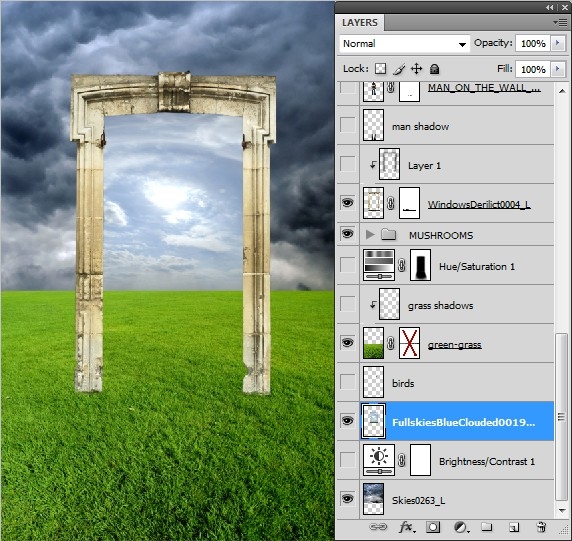Image resolution: width=572 pixels, height=541 pixels.
Task: Create new group folder icon
Action: point(487,526)
